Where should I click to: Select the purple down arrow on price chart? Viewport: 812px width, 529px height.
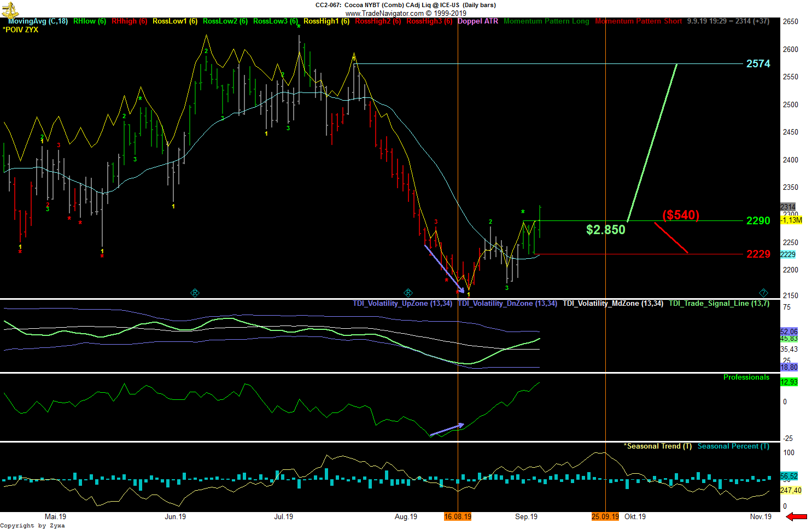pyautogui.click(x=445, y=269)
